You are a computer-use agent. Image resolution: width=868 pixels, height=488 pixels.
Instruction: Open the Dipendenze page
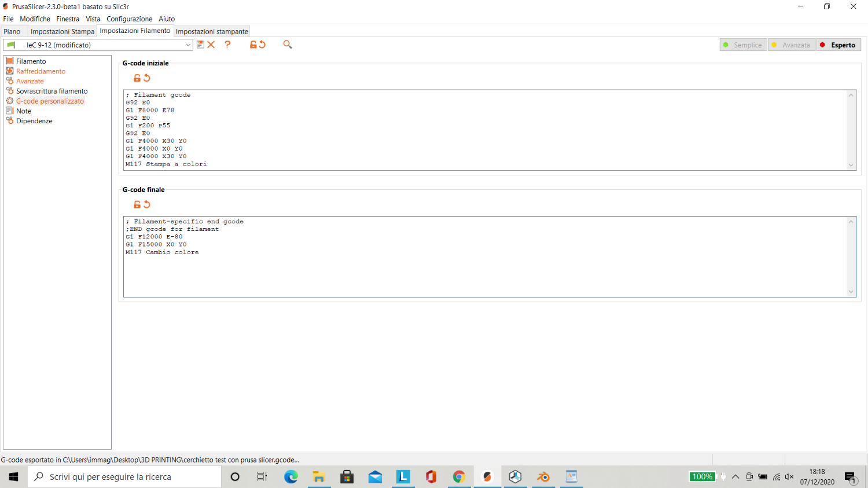(x=34, y=120)
